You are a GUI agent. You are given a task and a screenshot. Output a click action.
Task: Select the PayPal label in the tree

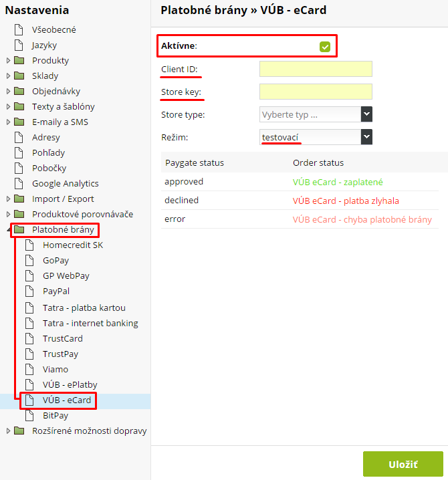(56, 291)
